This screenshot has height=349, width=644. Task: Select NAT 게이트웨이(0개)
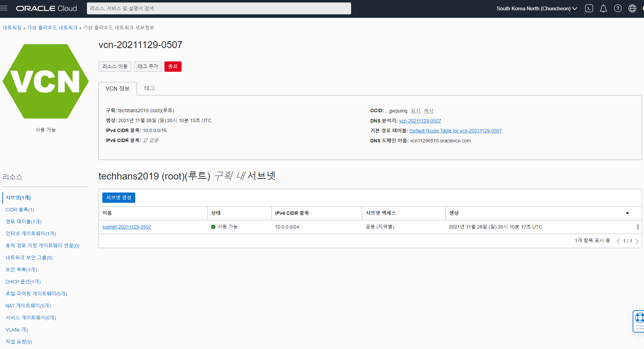tap(28, 306)
